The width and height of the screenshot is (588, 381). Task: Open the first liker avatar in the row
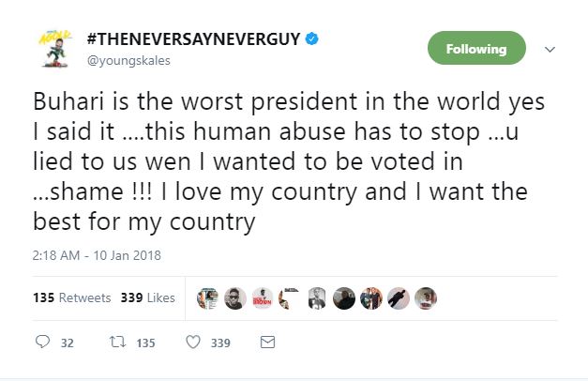click(209, 297)
